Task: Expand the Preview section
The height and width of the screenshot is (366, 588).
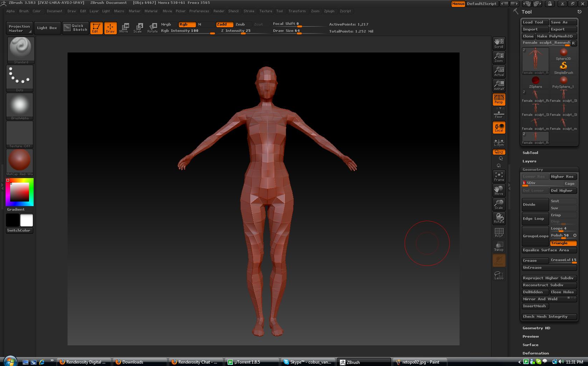Action: pyautogui.click(x=531, y=337)
